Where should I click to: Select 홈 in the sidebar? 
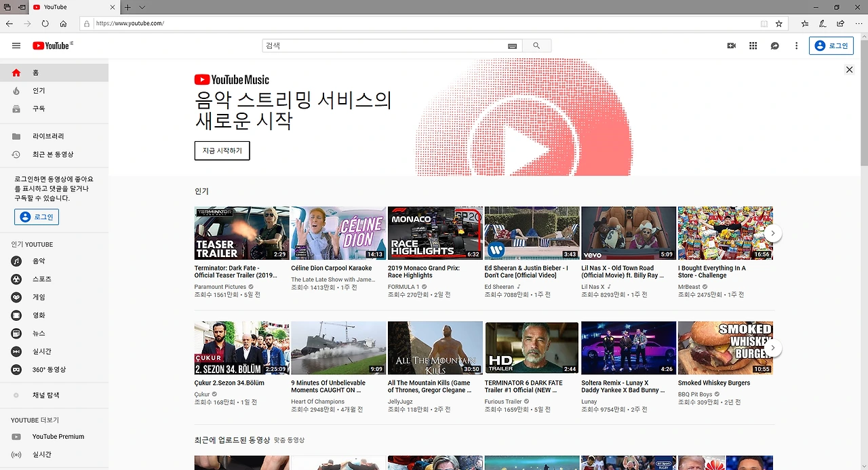coord(54,73)
